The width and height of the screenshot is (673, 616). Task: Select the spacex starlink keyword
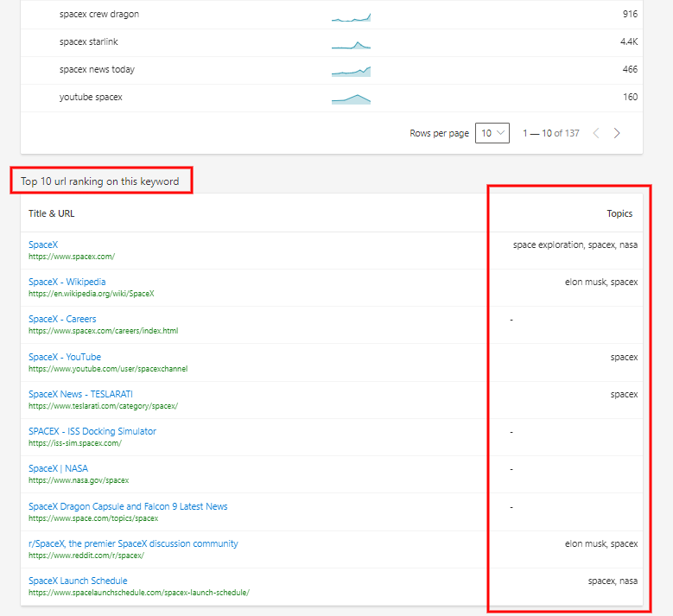[x=88, y=41]
